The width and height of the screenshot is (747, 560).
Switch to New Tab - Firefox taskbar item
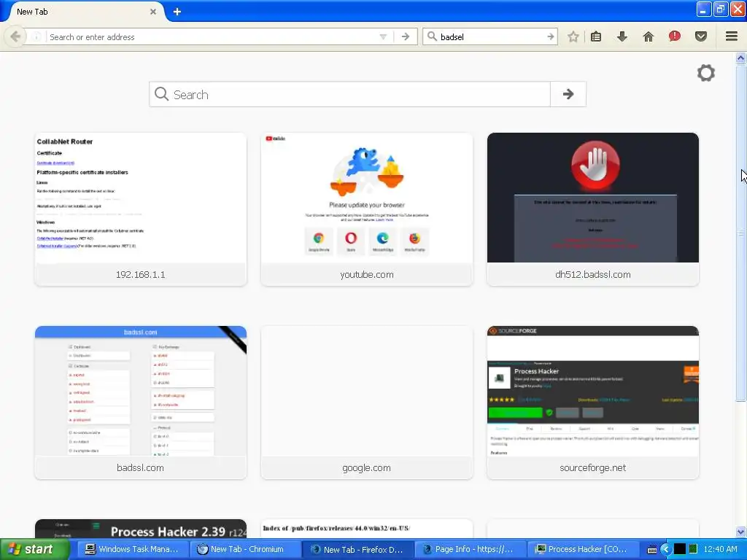(x=358, y=549)
